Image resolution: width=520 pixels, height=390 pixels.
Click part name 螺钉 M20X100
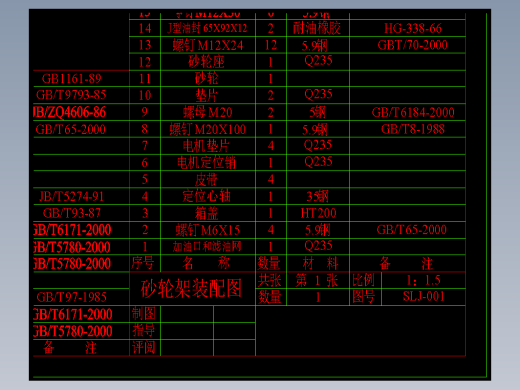pos(208,129)
